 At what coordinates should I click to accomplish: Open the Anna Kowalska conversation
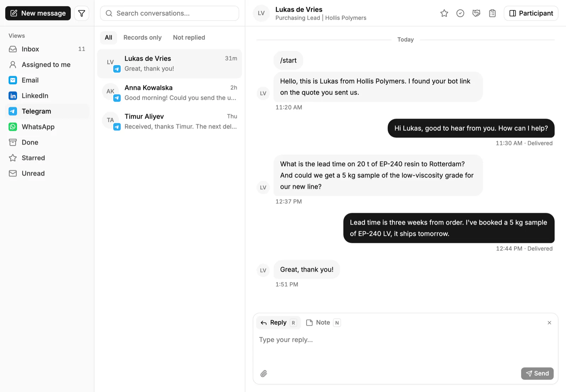coord(170,93)
